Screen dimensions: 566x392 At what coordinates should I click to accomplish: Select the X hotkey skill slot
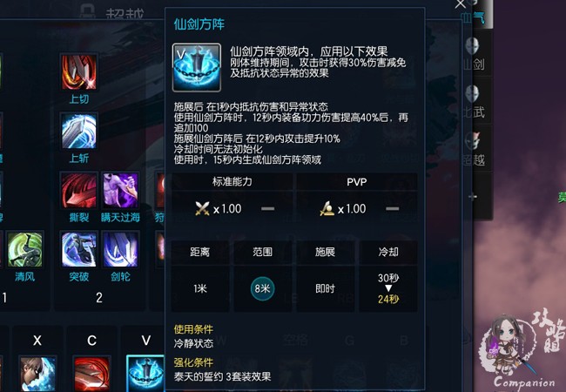(37, 374)
